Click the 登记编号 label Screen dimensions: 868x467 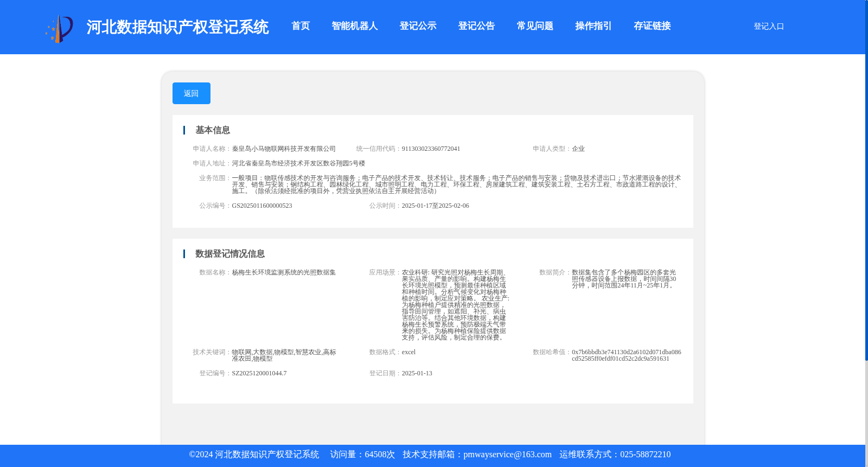tap(215, 373)
